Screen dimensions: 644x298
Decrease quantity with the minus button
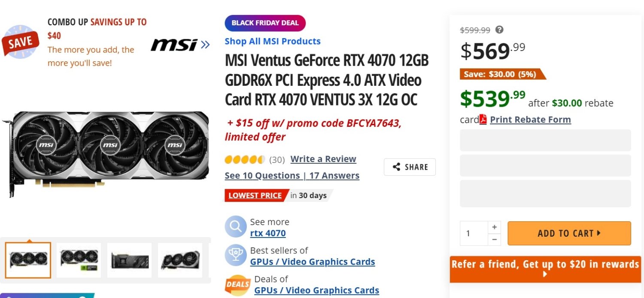click(x=494, y=239)
